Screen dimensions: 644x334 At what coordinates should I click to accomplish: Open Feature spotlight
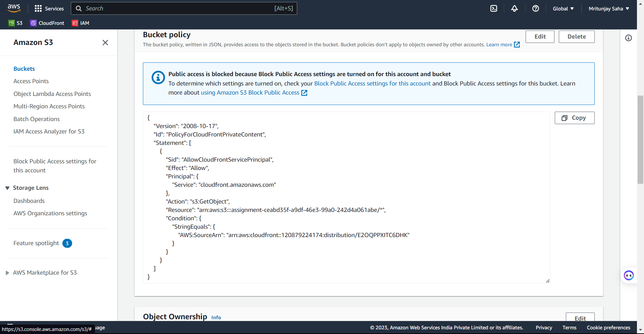click(x=36, y=243)
